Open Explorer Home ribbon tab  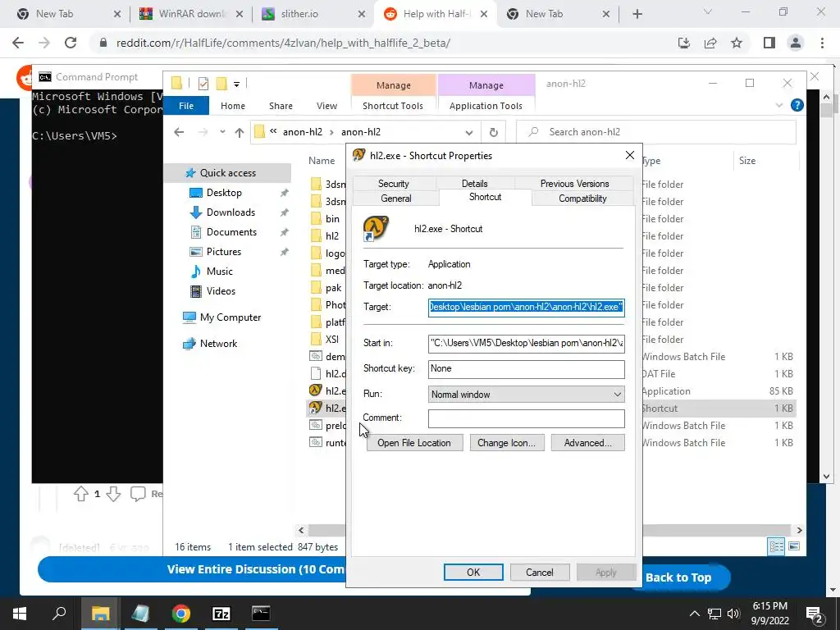pyautogui.click(x=232, y=106)
